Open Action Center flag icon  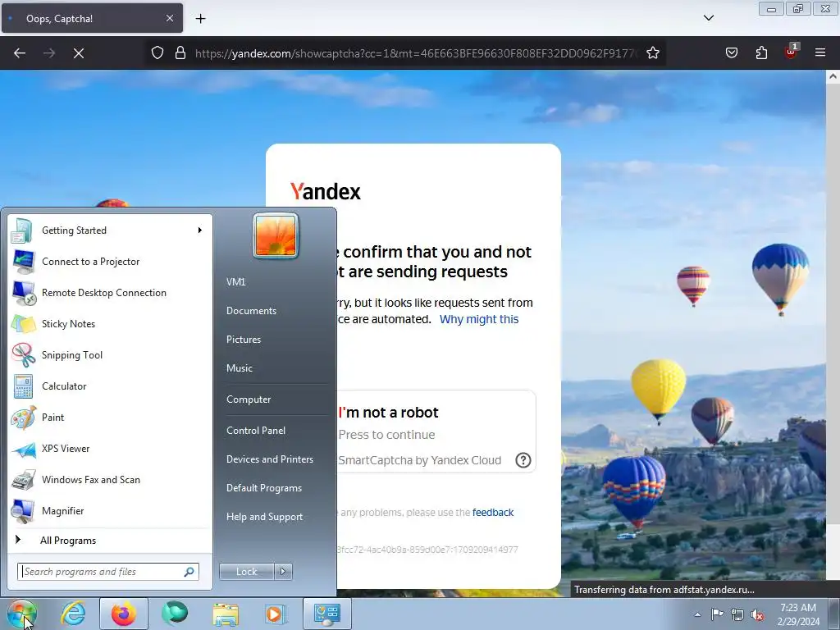coord(717,614)
